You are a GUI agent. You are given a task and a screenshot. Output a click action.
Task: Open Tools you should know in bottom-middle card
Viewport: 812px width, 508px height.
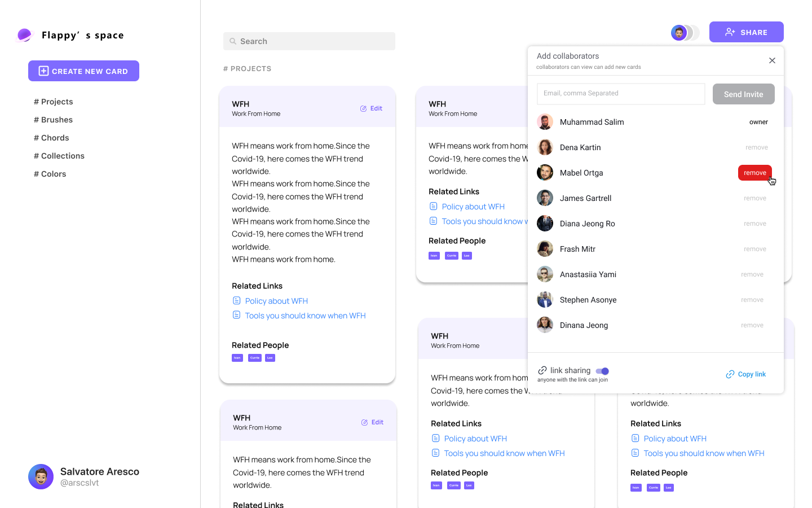[x=504, y=453]
